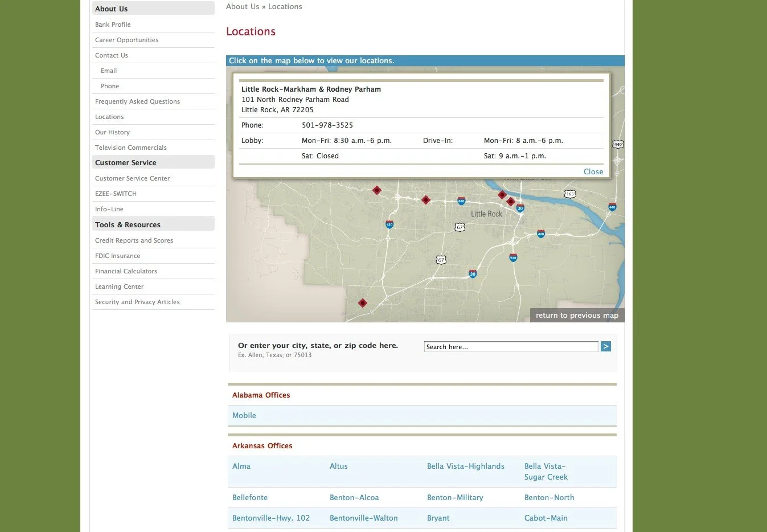This screenshot has height=532, width=767.
Task: Select Email under Contact Us
Action: (x=109, y=71)
